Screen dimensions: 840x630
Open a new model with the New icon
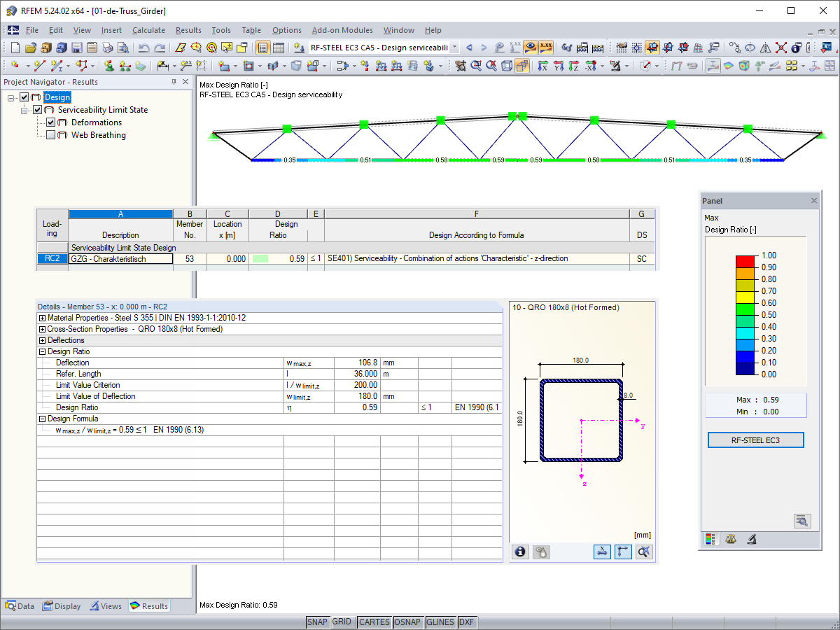pyautogui.click(x=14, y=47)
